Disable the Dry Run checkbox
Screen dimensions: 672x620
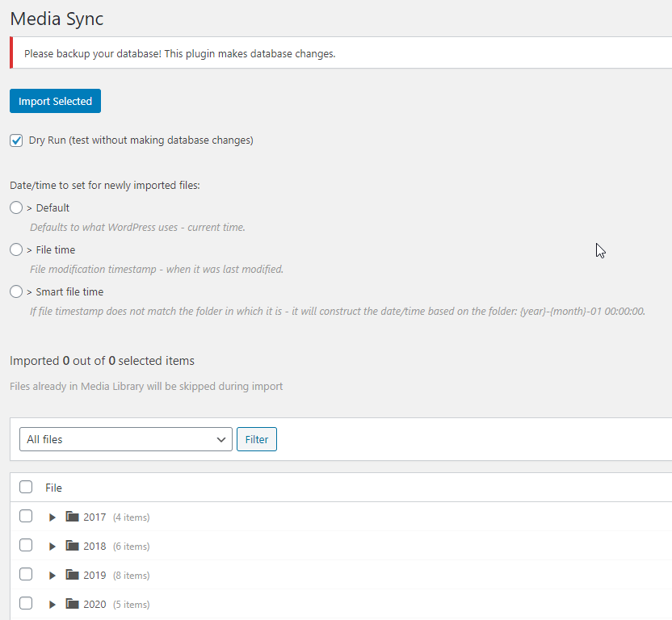pos(16,140)
